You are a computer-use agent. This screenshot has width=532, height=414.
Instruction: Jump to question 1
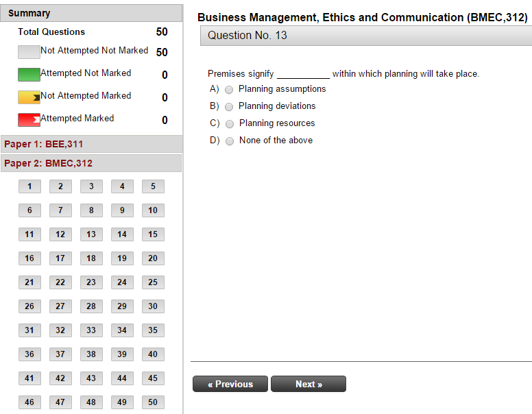29,186
